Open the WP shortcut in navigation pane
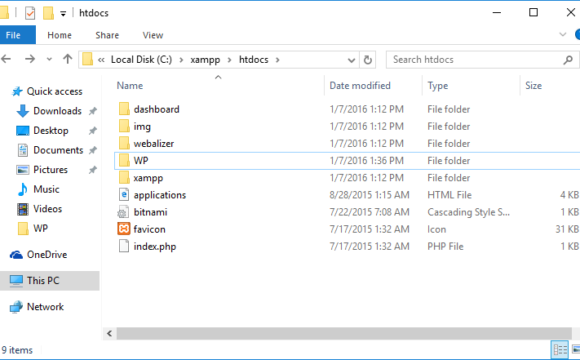 pyautogui.click(x=33, y=228)
